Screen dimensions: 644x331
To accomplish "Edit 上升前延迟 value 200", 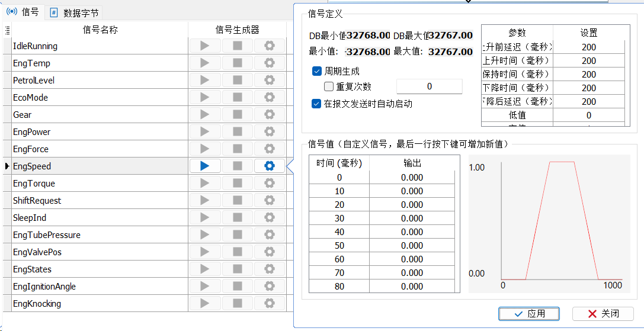I will coord(588,47).
